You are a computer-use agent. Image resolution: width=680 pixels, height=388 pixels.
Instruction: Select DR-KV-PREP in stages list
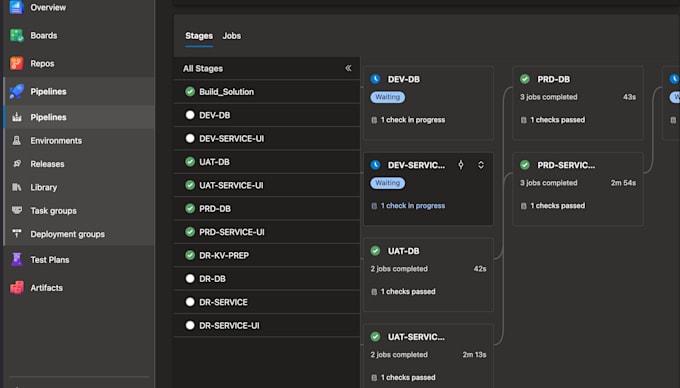(x=267, y=255)
